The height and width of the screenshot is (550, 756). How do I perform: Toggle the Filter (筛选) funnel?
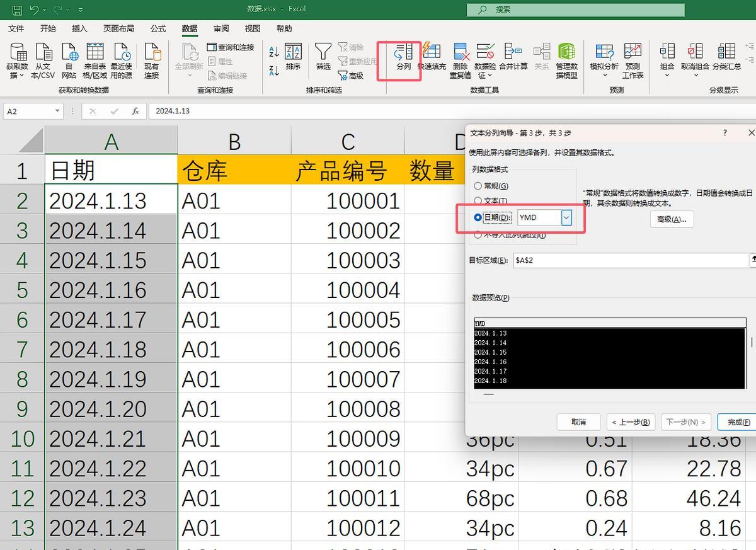[x=323, y=57]
